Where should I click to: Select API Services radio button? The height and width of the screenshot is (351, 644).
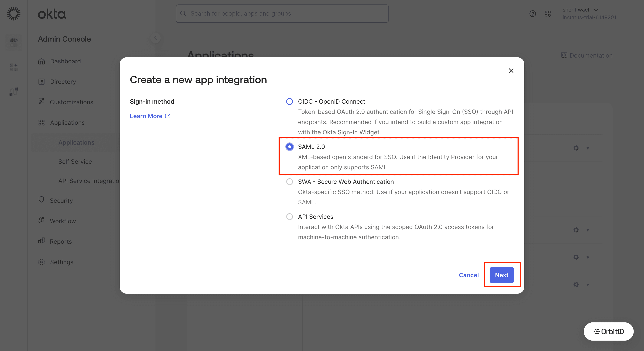pos(289,217)
